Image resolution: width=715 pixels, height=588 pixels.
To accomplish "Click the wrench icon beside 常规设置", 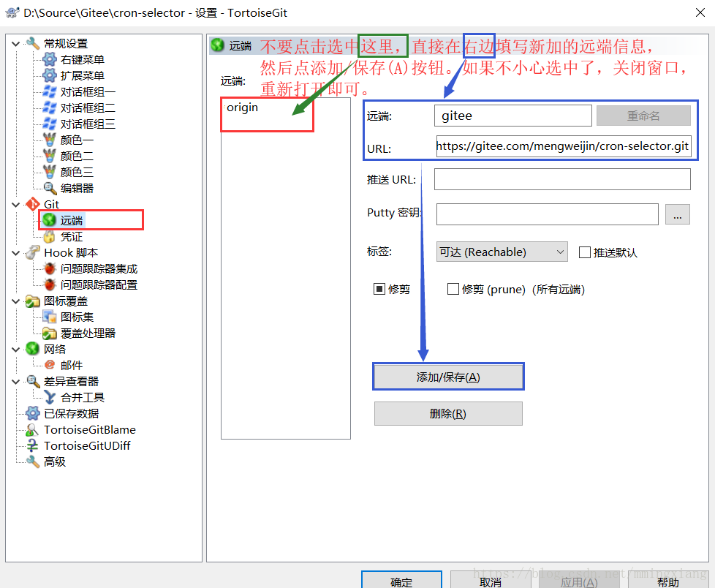I will click(x=33, y=43).
